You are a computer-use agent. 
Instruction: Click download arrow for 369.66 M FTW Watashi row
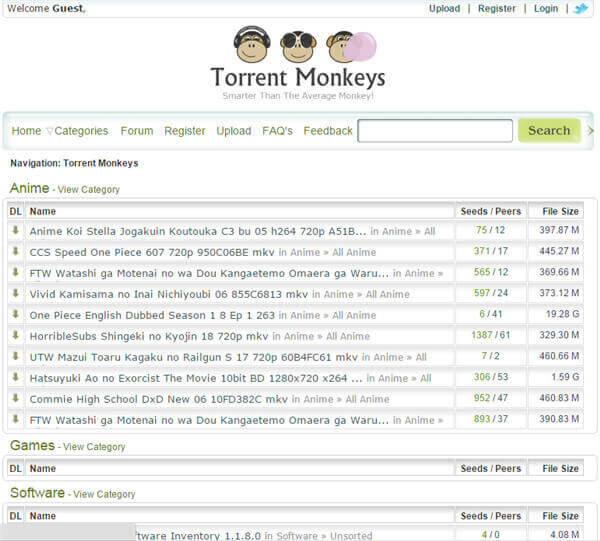pos(16,272)
